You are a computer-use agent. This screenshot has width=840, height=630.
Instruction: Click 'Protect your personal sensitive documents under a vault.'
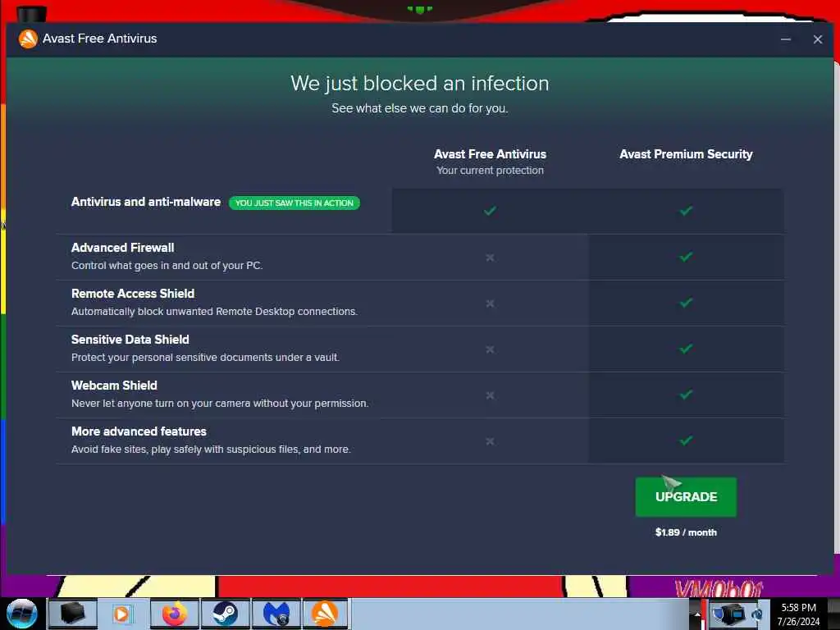205,358
